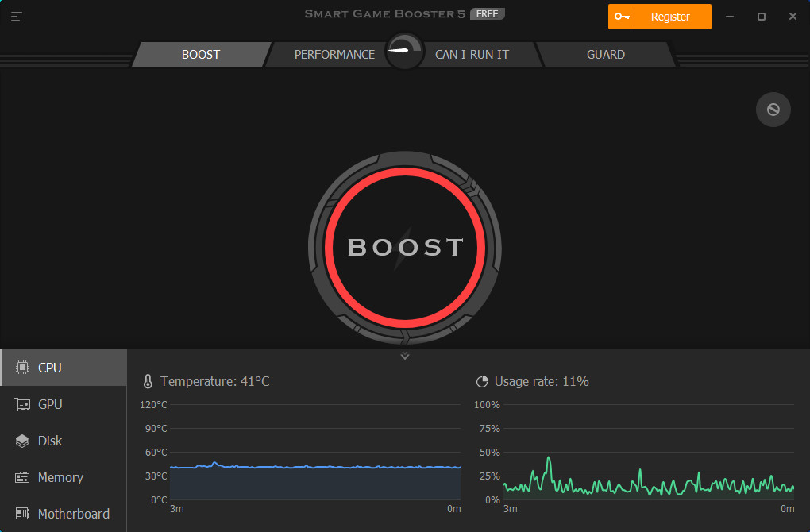Switch to the GPU sidebar entry
The image size is (810, 532).
coord(49,403)
